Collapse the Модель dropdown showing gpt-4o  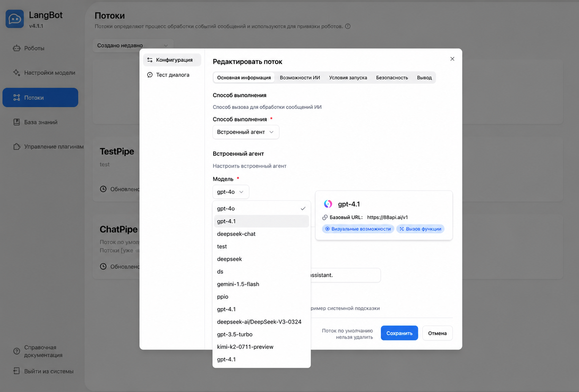pyautogui.click(x=231, y=192)
